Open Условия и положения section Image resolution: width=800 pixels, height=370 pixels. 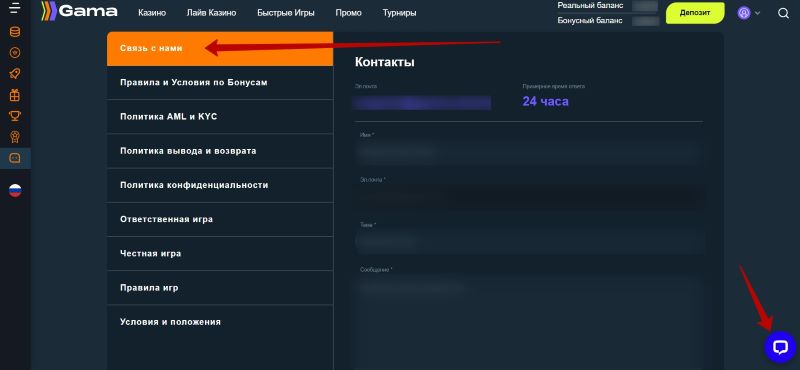(x=220, y=322)
